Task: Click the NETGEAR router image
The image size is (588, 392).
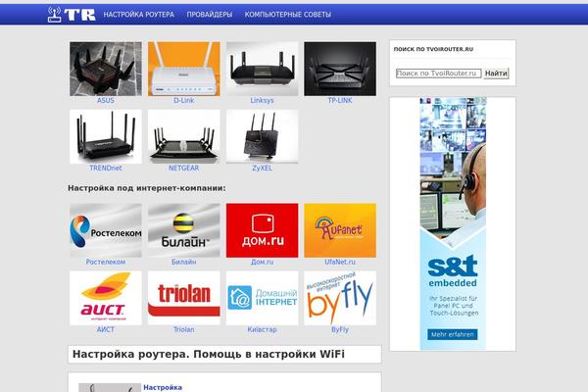Action: point(184,136)
